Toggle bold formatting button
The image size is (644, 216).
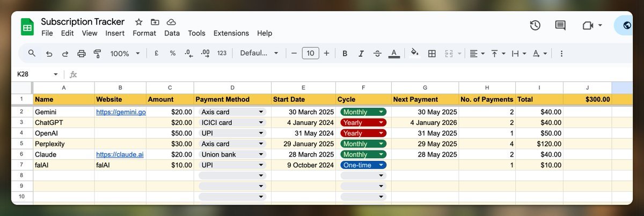pyautogui.click(x=345, y=54)
